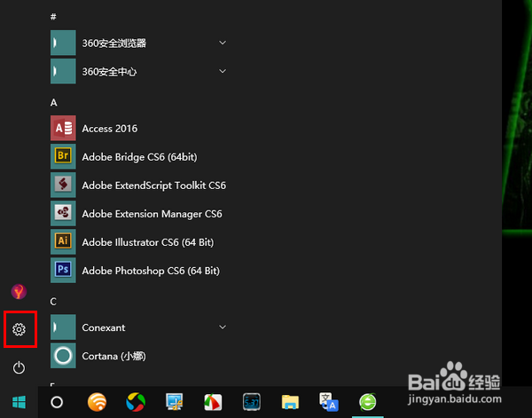Click the Cortana ring tile icon

(63, 356)
